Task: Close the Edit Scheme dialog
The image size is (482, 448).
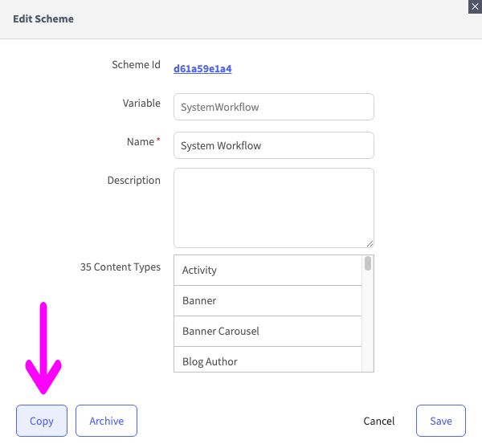Action: point(475,5)
